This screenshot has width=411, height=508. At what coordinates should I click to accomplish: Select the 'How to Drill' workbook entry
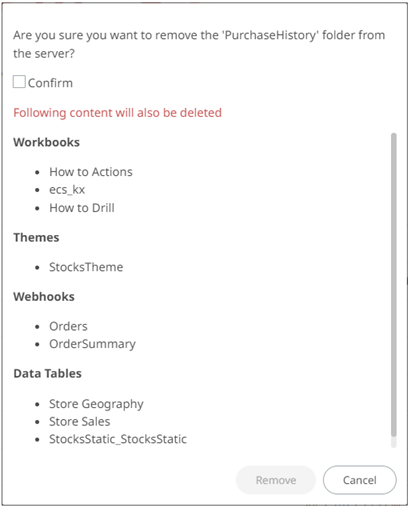pyautogui.click(x=82, y=208)
